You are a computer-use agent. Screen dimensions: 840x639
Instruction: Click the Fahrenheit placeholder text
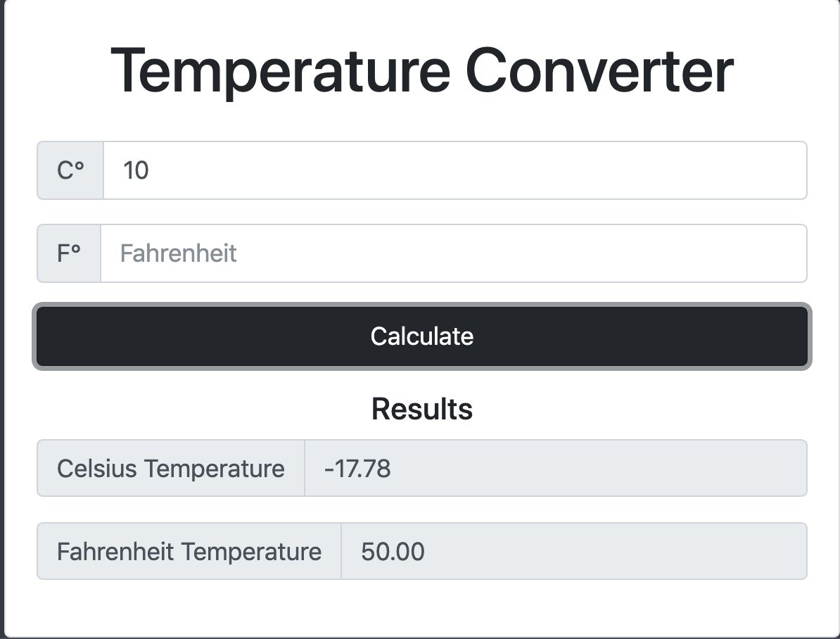coord(178,253)
